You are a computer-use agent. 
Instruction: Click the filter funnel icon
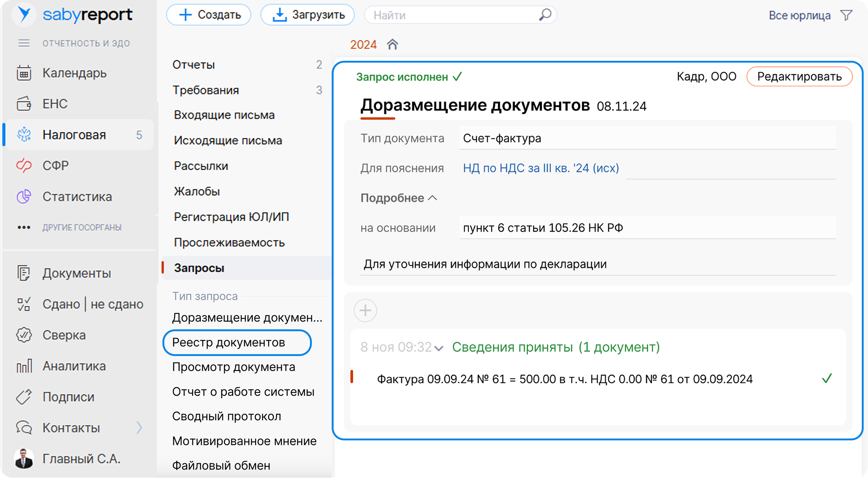pyautogui.click(x=846, y=15)
